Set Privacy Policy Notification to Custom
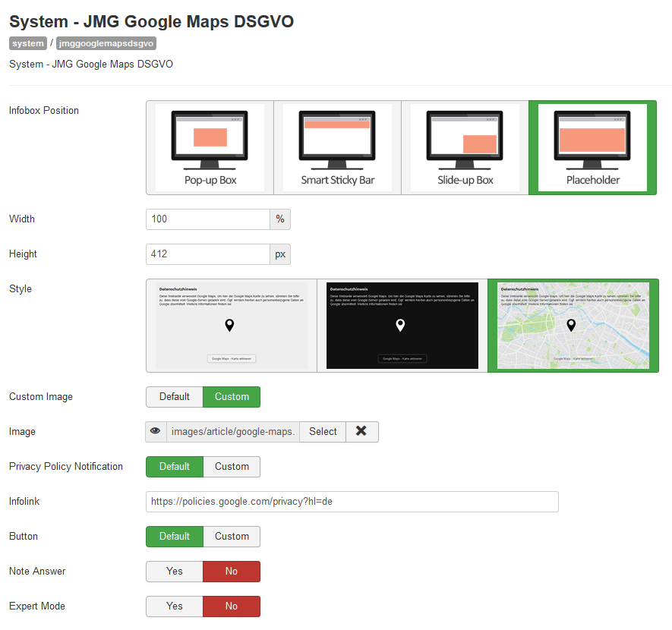Screen dimensions: 672x630 [x=232, y=466]
